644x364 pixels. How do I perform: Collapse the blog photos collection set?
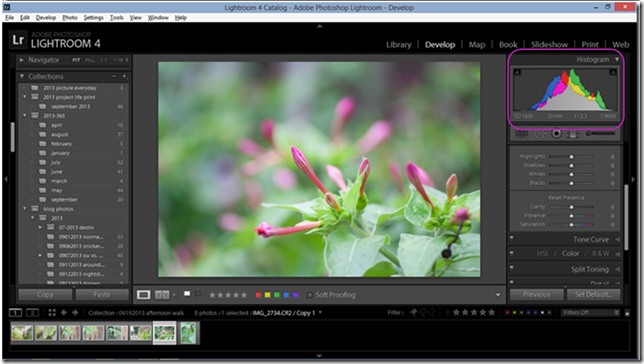coord(25,209)
